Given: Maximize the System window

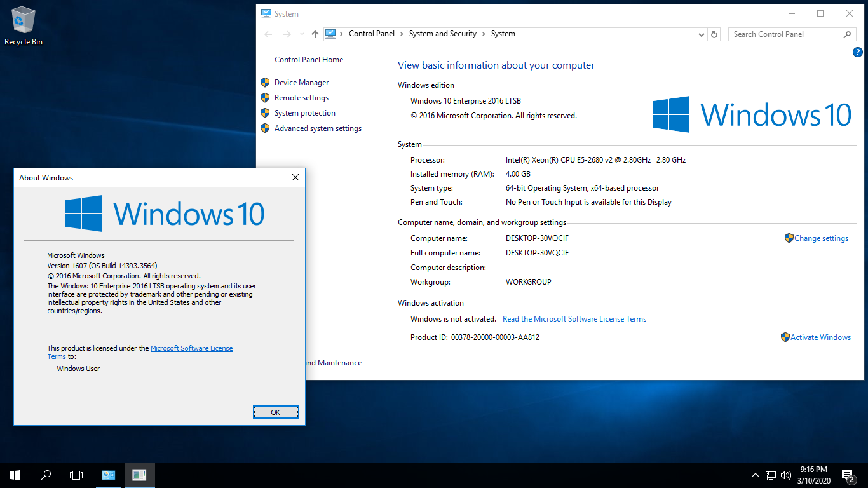Looking at the screenshot, I should coord(820,13).
